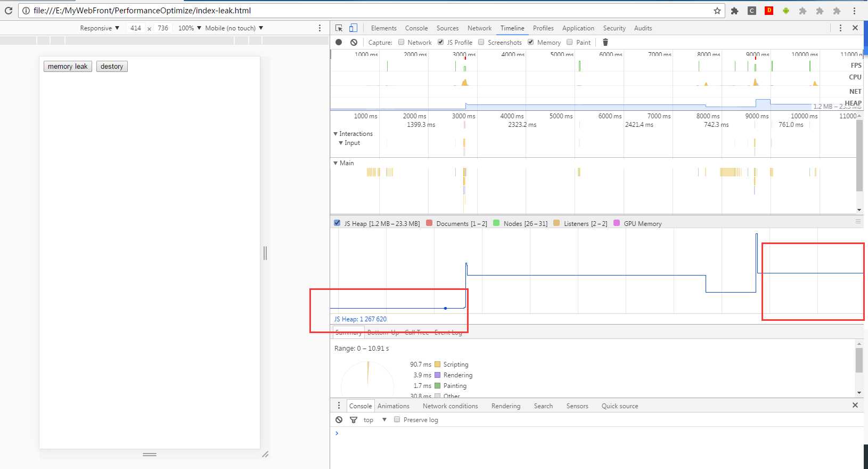Toggle the JS Heap counter checkbox

pos(337,223)
